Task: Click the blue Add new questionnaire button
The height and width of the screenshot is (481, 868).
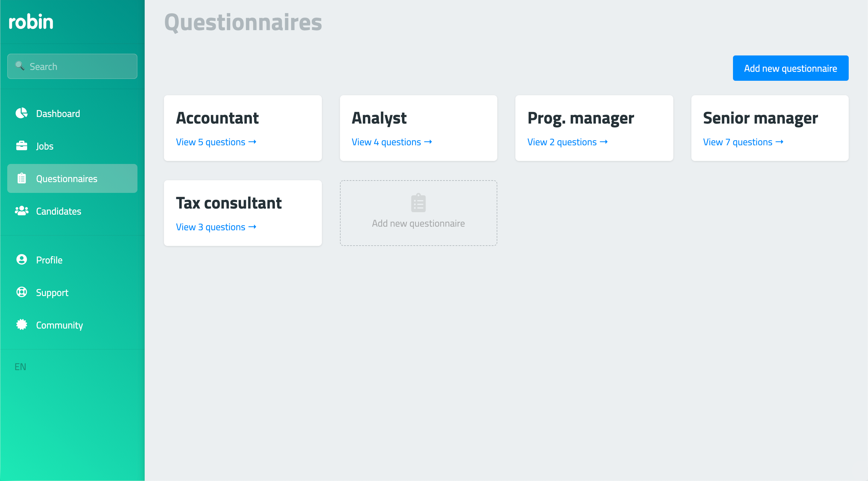Action: [x=791, y=68]
